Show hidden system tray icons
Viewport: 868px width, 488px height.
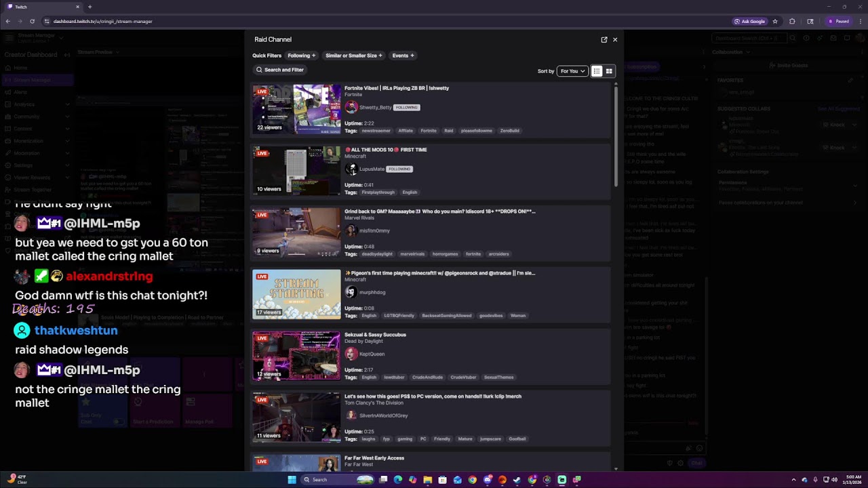[793, 480]
